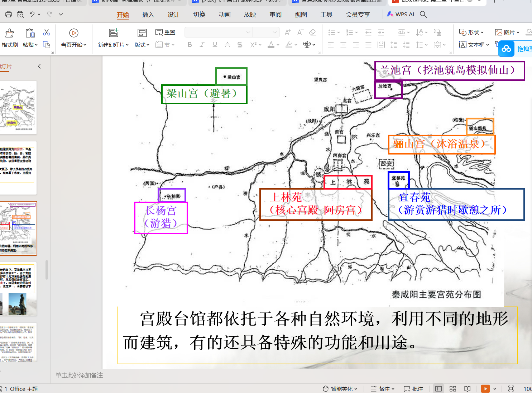Toggle strikethrough formatting
This screenshot has width=532, height=393.
(240, 44)
